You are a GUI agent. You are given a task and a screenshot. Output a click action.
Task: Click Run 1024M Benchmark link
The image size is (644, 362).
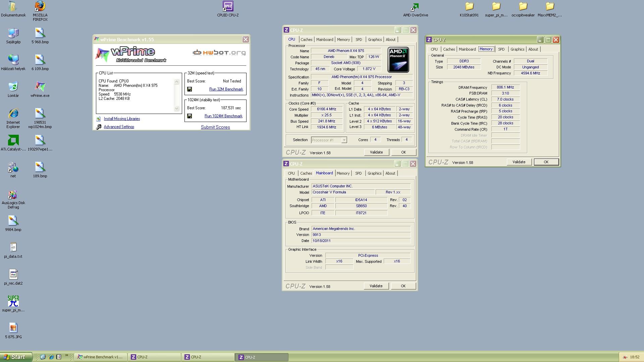pyautogui.click(x=223, y=116)
